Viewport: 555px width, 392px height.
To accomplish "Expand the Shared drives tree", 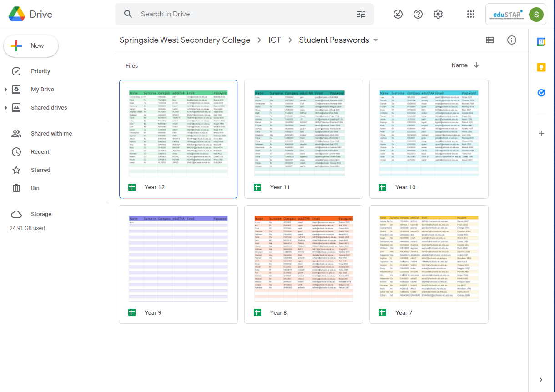I will tap(6, 108).
